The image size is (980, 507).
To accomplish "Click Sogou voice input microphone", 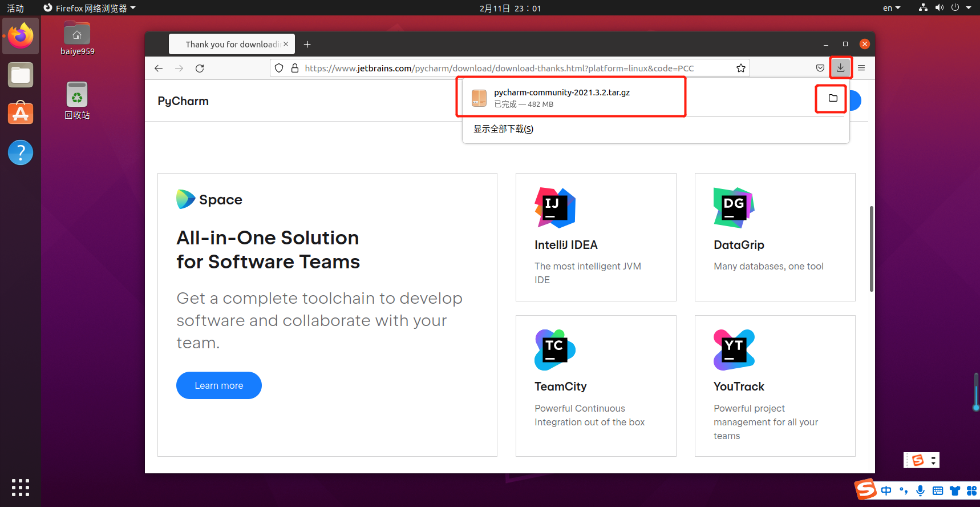I will tap(920, 490).
